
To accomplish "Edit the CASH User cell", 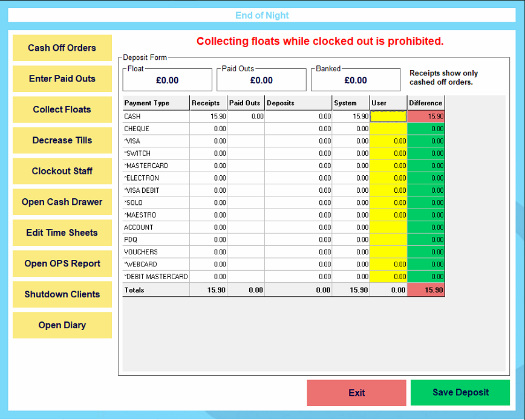I will coord(388,117).
